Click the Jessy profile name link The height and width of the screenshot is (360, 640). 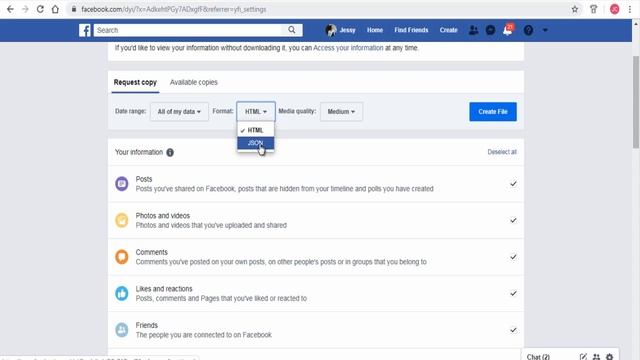(x=347, y=30)
